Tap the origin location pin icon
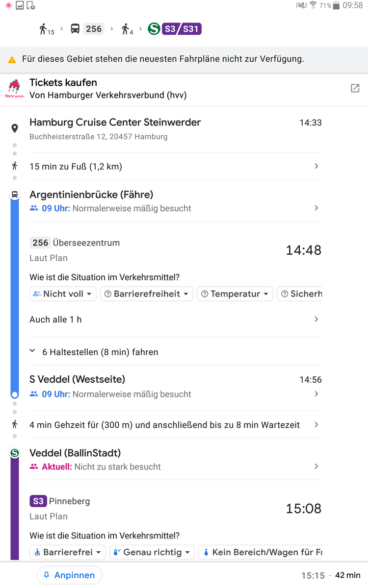368x588 pixels. pyautogui.click(x=15, y=128)
